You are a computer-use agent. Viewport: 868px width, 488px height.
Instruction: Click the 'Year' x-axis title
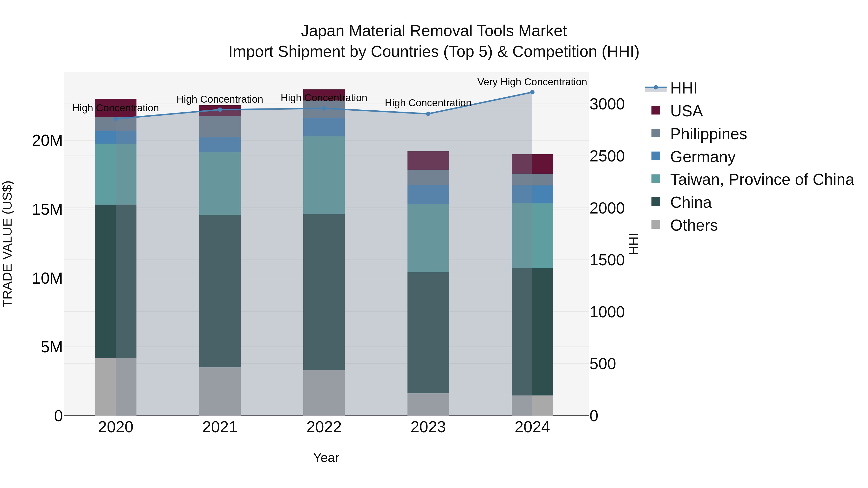click(x=326, y=458)
